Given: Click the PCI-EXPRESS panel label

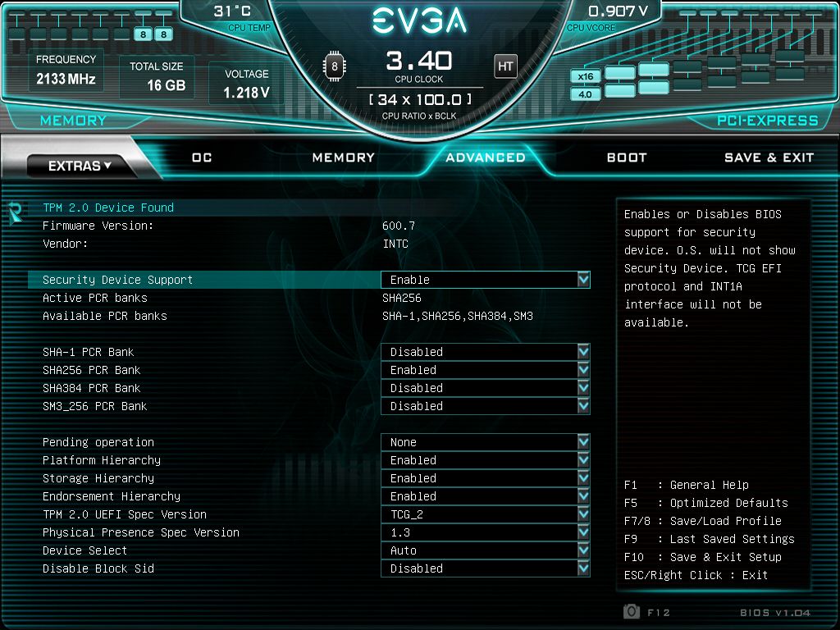Looking at the screenshot, I should (768, 121).
